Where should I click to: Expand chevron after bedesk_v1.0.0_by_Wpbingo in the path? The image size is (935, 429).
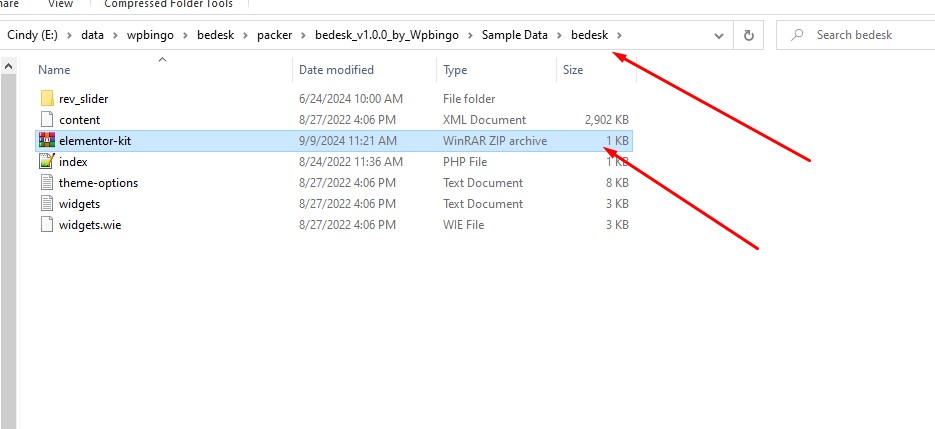pyautogui.click(x=470, y=35)
